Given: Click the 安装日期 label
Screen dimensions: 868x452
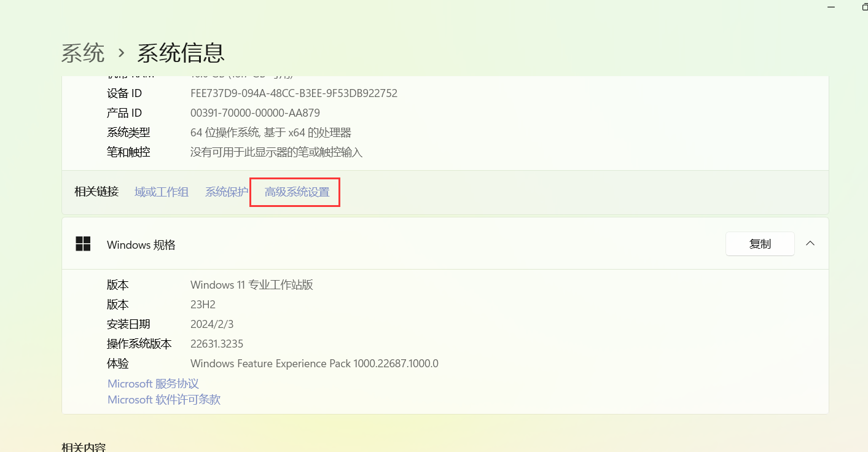Looking at the screenshot, I should pyautogui.click(x=128, y=324).
